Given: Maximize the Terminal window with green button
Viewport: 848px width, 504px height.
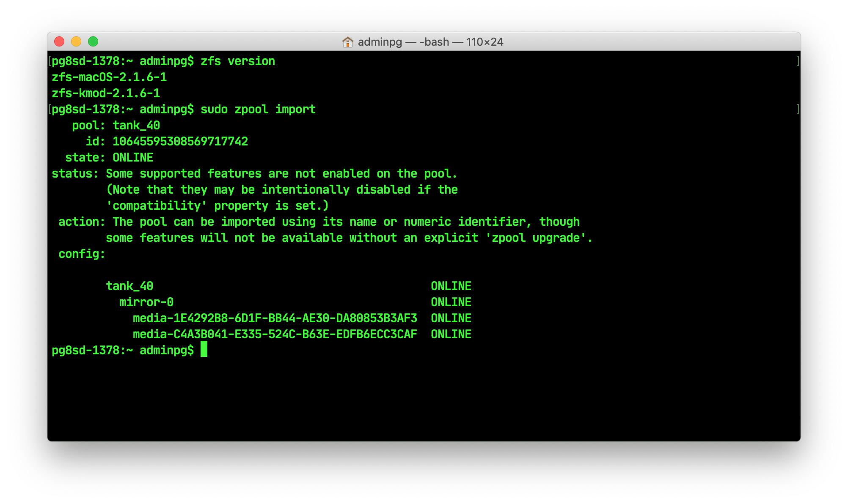Looking at the screenshot, I should [93, 41].
